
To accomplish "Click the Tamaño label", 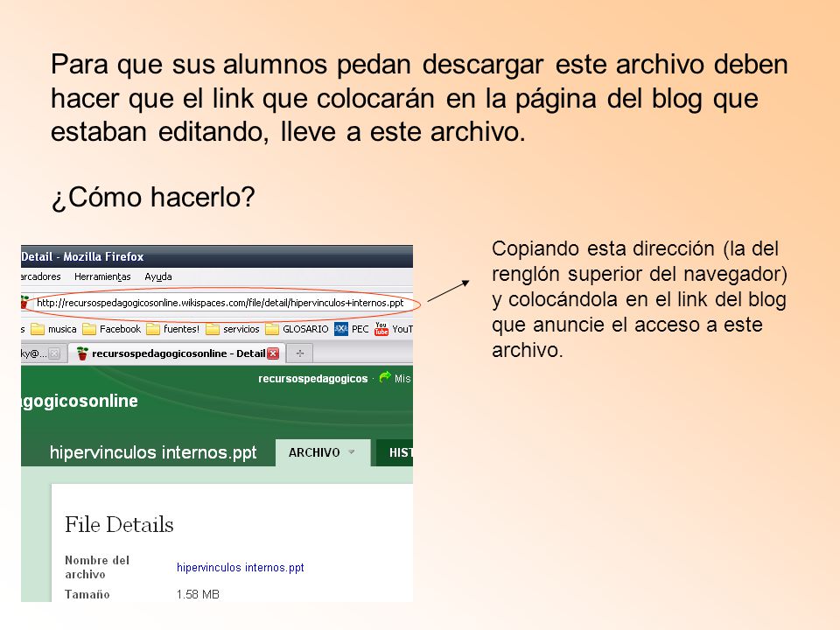I will tap(87, 594).
